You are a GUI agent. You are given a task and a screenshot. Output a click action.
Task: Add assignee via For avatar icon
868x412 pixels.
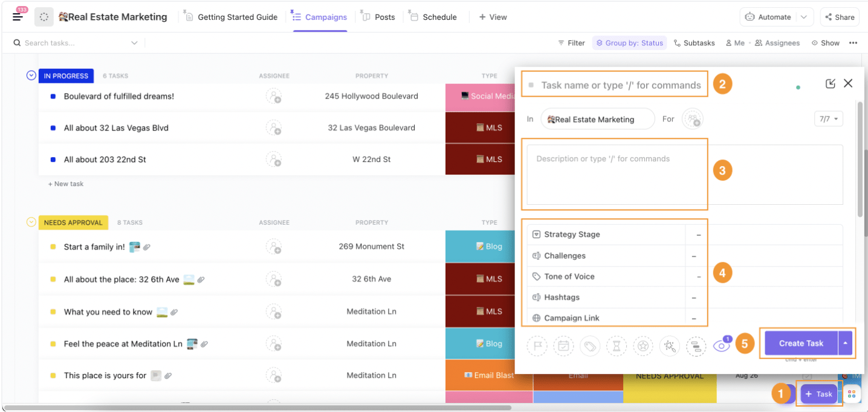(693, 119)
